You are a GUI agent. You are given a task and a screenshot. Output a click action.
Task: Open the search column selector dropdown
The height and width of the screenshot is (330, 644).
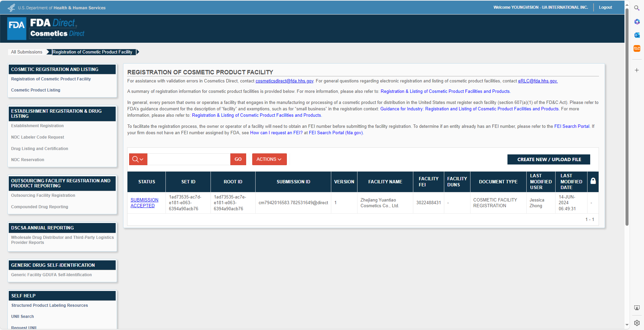(x=138, y=159)
